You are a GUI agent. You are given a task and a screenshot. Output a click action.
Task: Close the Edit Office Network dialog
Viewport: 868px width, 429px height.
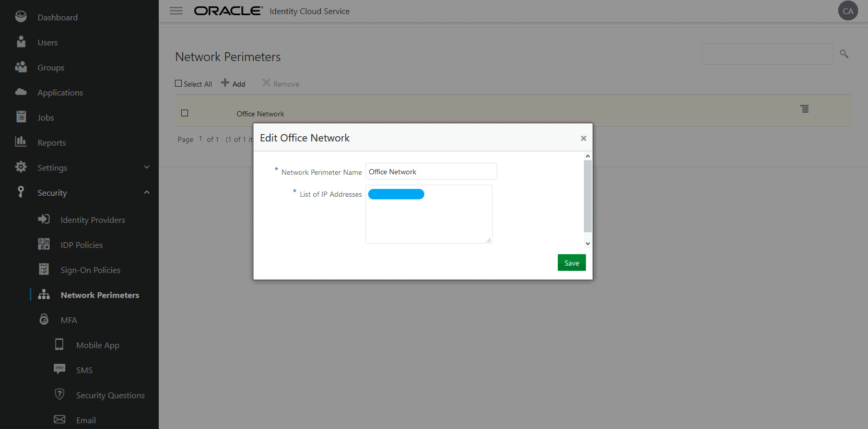tap(583, 138)
